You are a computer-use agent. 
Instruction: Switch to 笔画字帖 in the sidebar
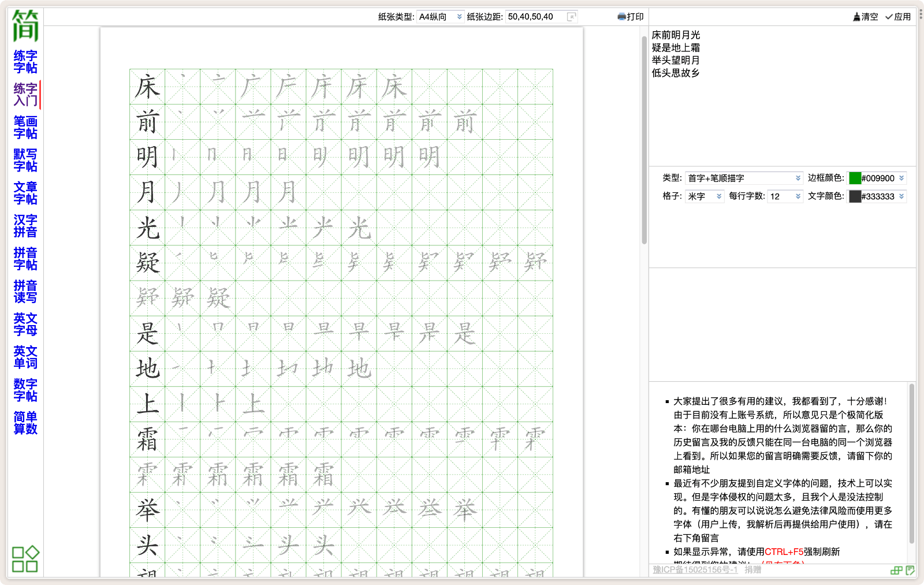25,128
